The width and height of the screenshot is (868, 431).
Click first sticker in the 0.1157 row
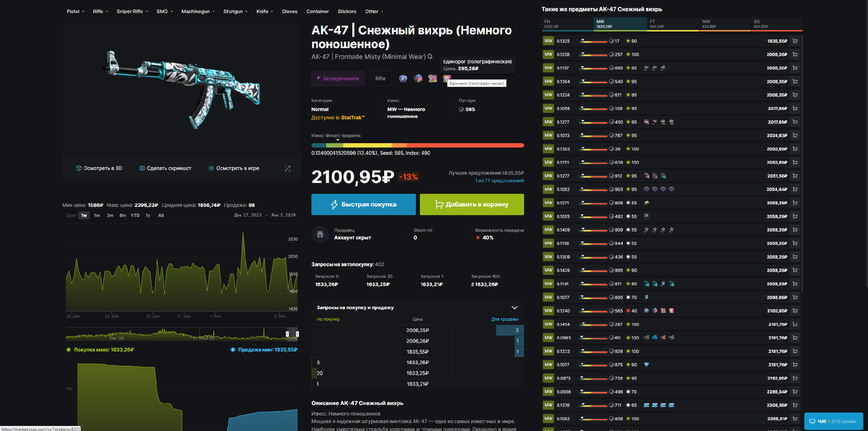pyautogui.click(x=646, y=68)
